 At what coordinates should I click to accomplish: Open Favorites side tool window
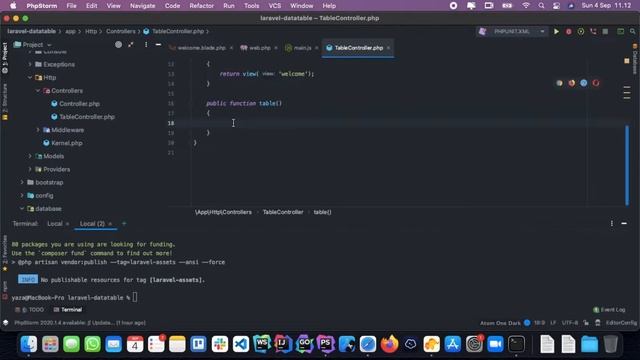tap(5, 253)
